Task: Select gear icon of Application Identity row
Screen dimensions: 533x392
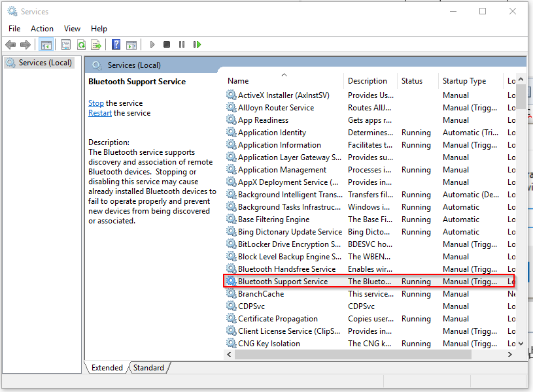Action: (231, 132)
